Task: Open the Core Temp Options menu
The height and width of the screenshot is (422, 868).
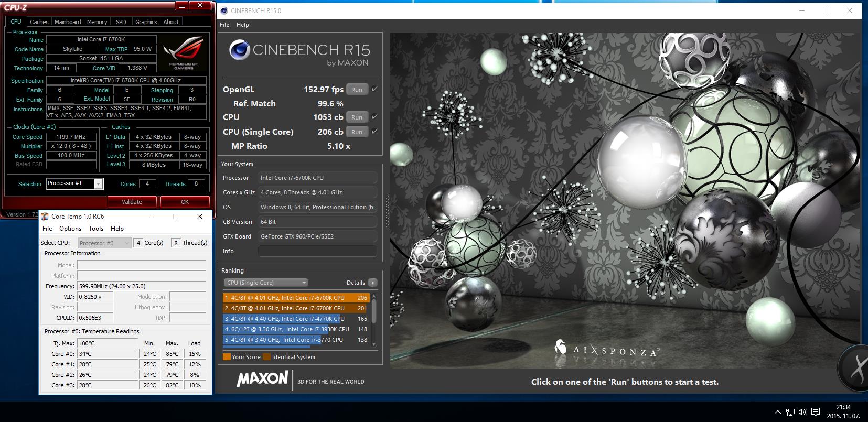Action: [70, 229]
